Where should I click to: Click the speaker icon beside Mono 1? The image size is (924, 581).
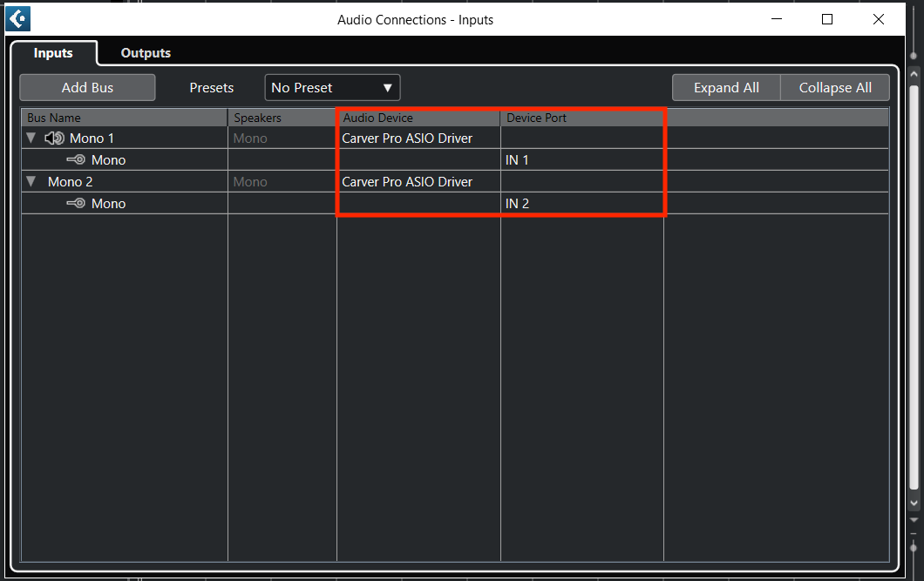tap(54, 138)
